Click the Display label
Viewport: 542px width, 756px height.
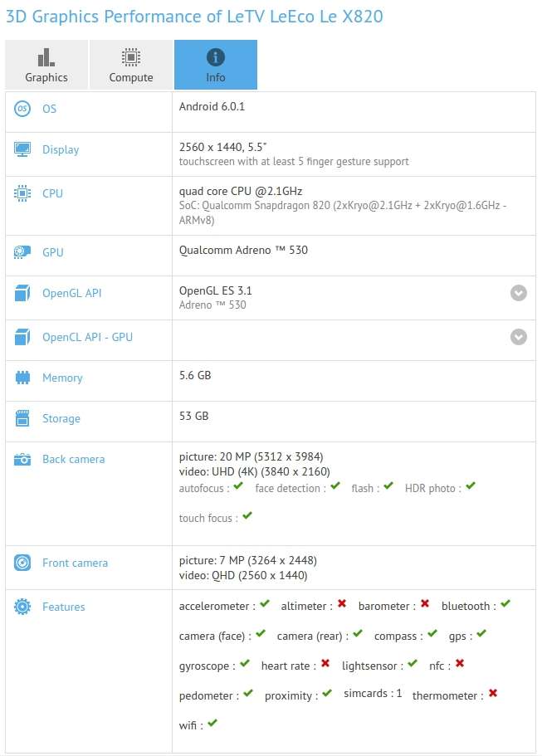[x=61, y=150]
